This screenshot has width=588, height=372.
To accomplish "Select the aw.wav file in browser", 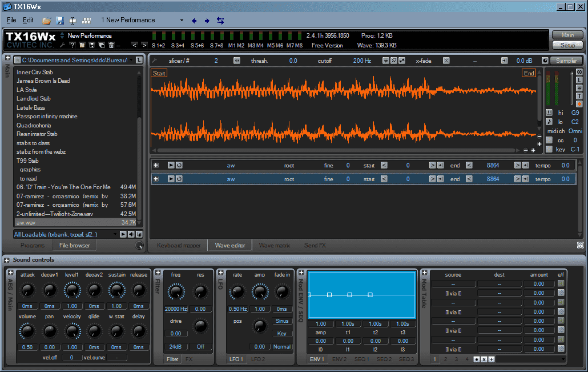I will click(x=25, y=222).
